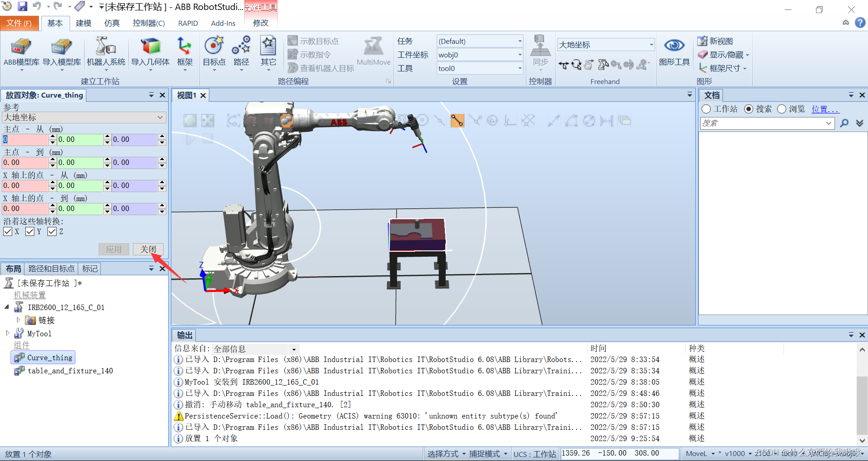Open the MoveL status bar dropdown
Viewport: 868px width, 461px height.
(x=700, y=454)
